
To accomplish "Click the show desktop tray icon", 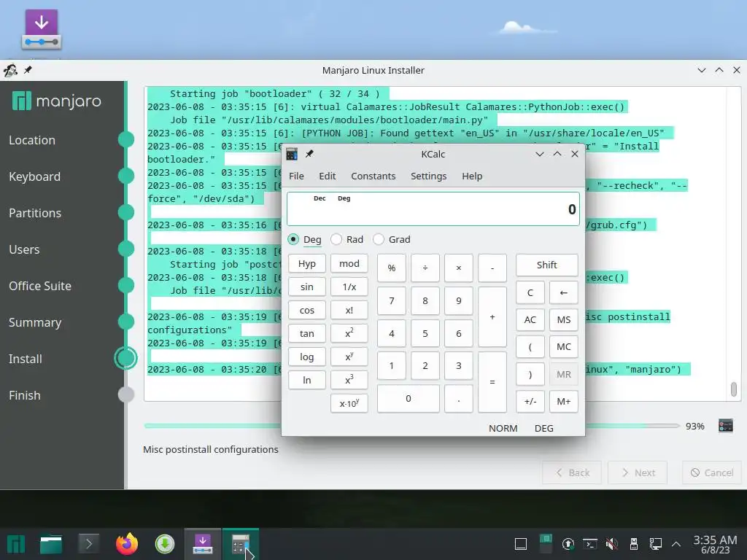I will [x=521, y=544].
